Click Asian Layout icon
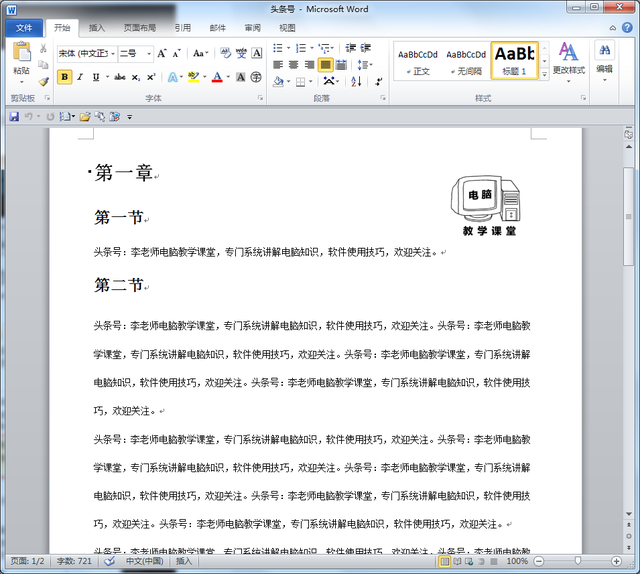 [329, 81]
